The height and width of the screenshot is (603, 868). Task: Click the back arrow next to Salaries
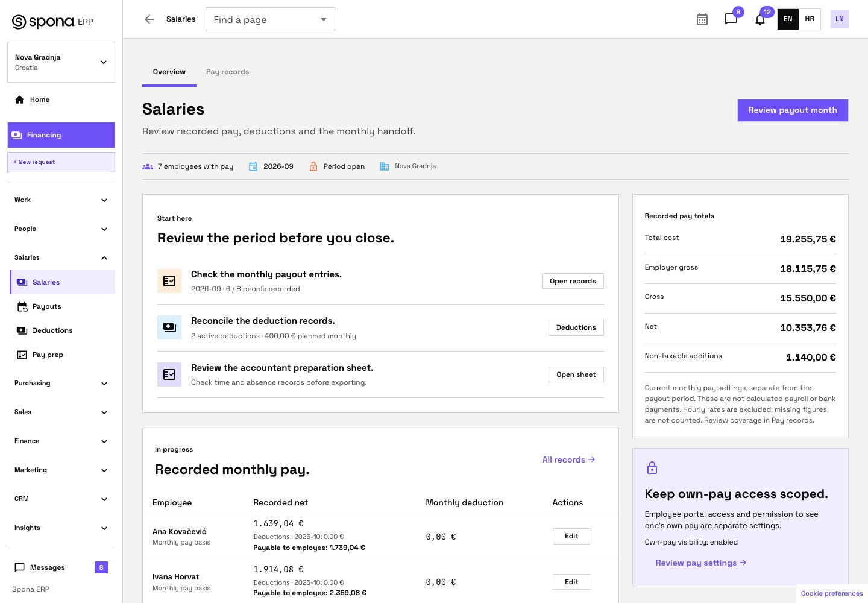tap(149, 19)
